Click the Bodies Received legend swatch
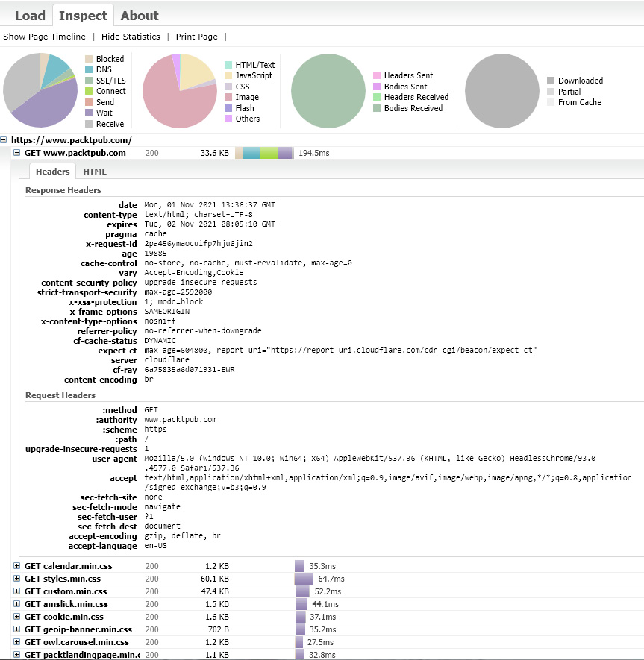The image size is (644, 660). click(x=377, y=108)
